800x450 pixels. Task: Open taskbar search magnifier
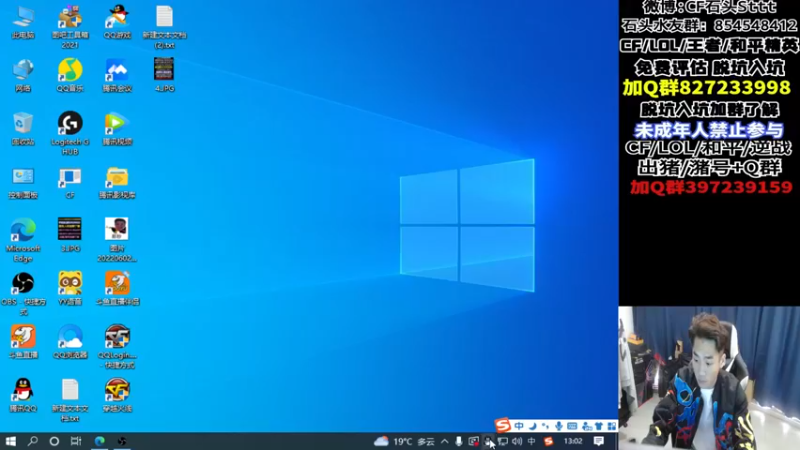click(x=33, y=441)
